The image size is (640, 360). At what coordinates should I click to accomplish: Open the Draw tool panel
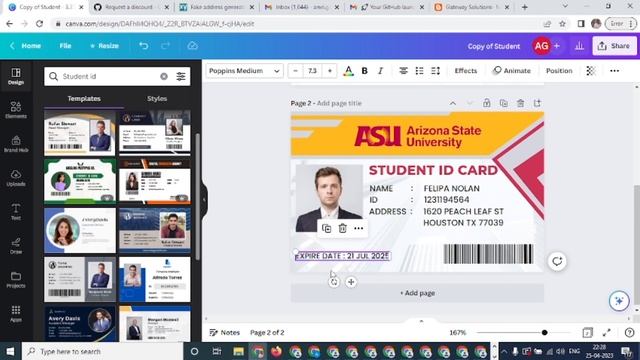[x=16, y=246]
